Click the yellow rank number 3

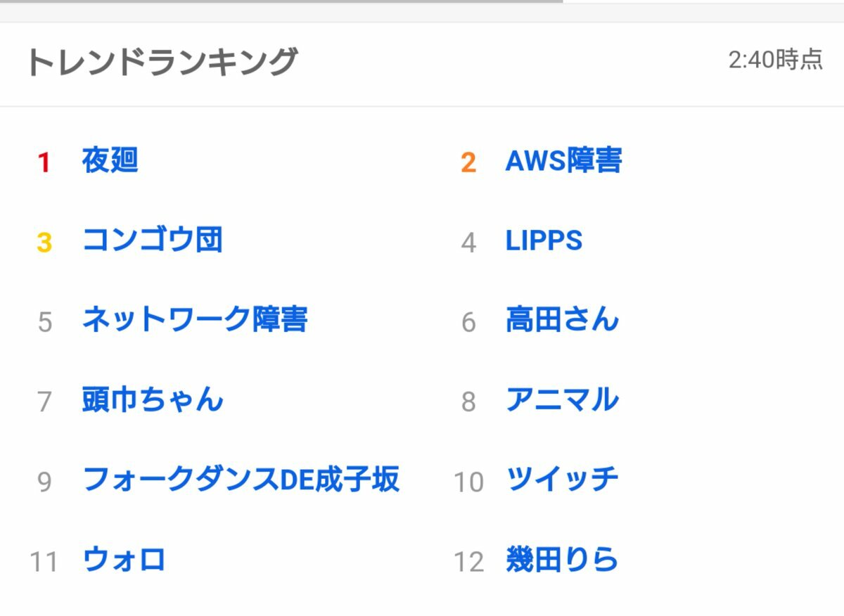44,243
